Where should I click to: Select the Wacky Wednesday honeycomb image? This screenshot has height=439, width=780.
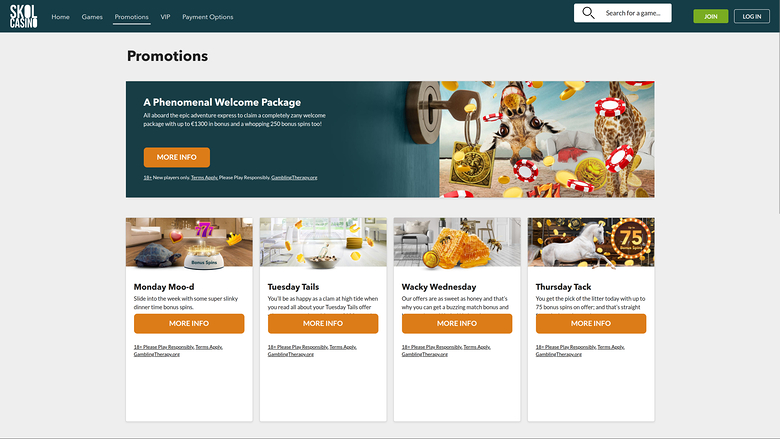pos(457,243)
